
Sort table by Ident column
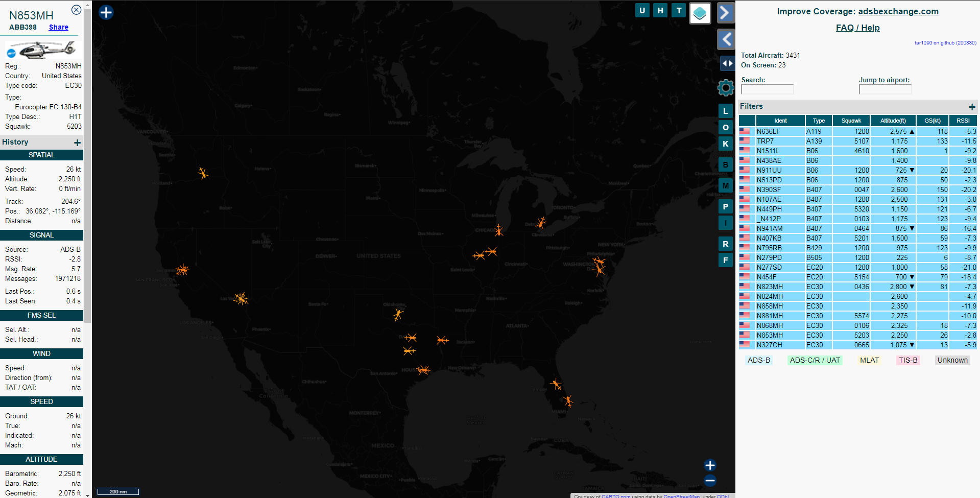pos(780,121)
